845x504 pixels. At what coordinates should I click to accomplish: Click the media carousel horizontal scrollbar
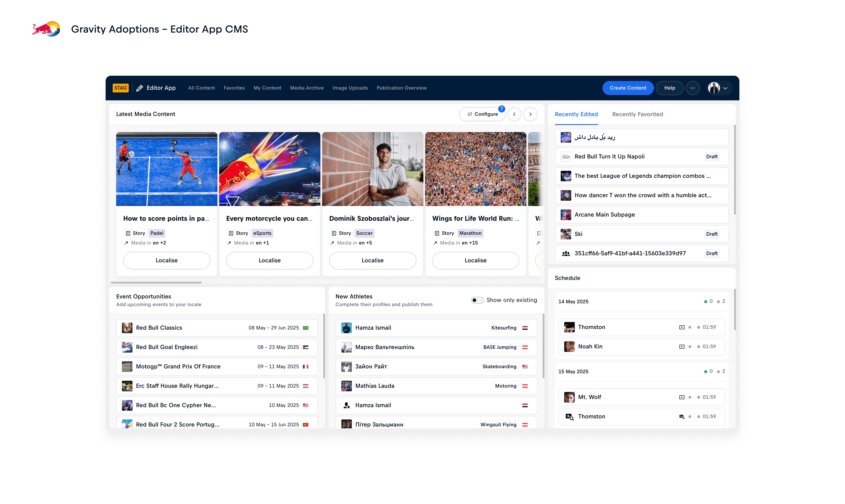pos(156,283)
